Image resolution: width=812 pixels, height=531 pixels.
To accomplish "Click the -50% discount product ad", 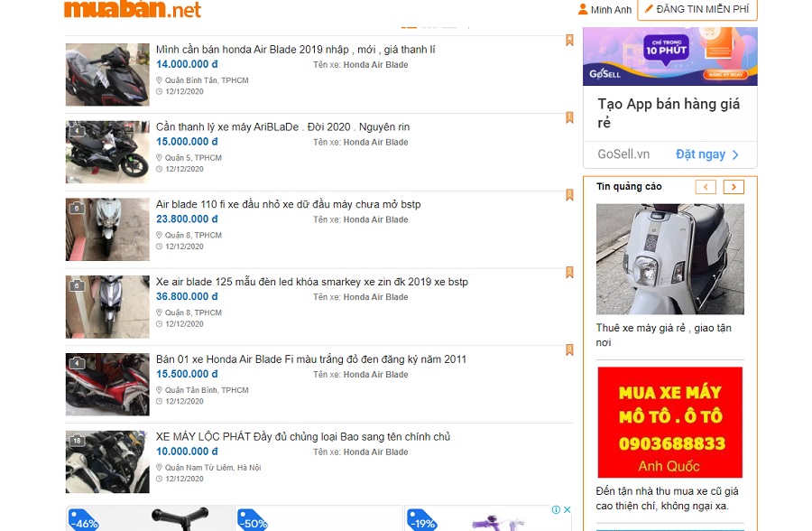I will 318,518.
